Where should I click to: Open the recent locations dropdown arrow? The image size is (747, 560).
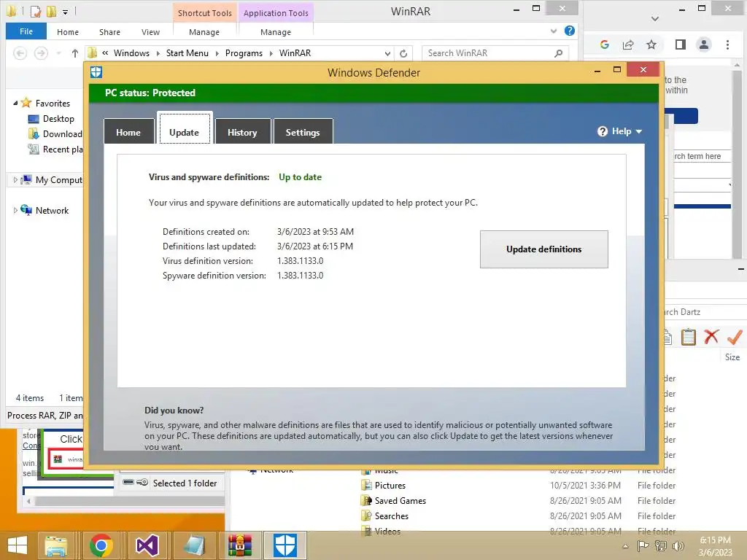[x=58, y=52]
